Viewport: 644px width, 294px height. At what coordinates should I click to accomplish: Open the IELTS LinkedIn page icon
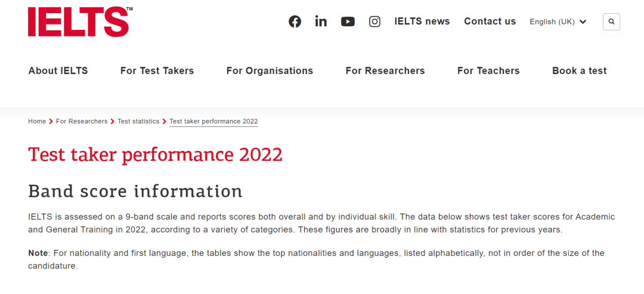click(321, 21)
